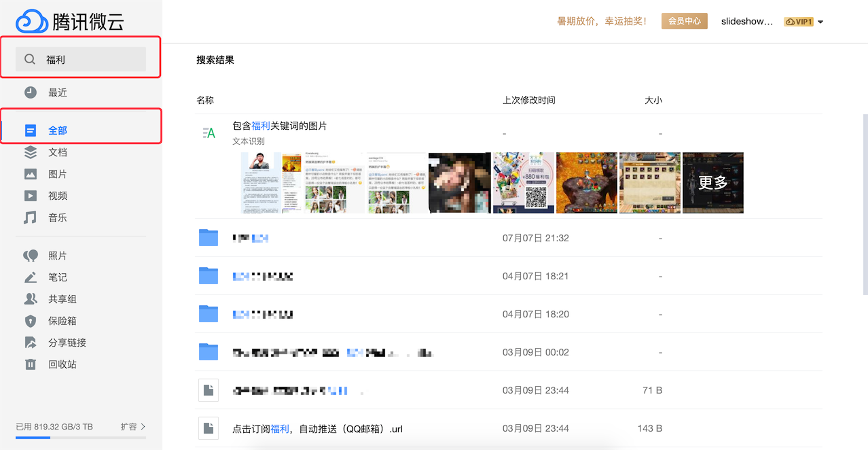The height and width of the screenshot is (450, 868).
Task: Click 已用 819.32 GB/3 TB storage text
Action: tap(54, 427)
